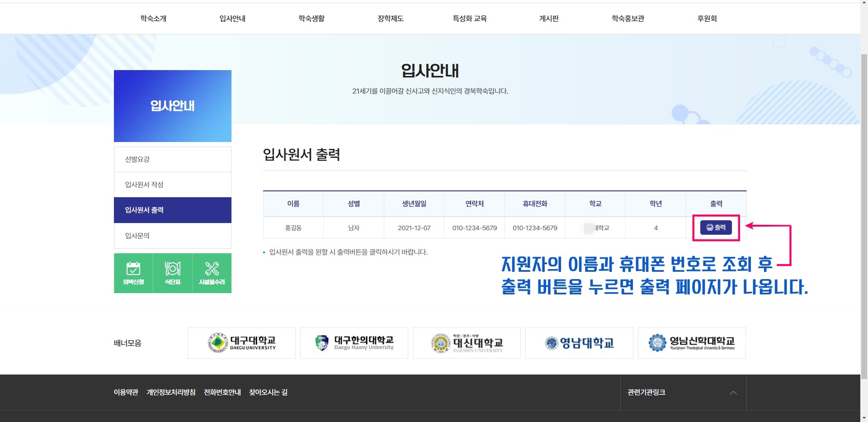Expand the 관련기관링크 dropdown
This screenshot has height=422, width=868.
coord(683,393)
